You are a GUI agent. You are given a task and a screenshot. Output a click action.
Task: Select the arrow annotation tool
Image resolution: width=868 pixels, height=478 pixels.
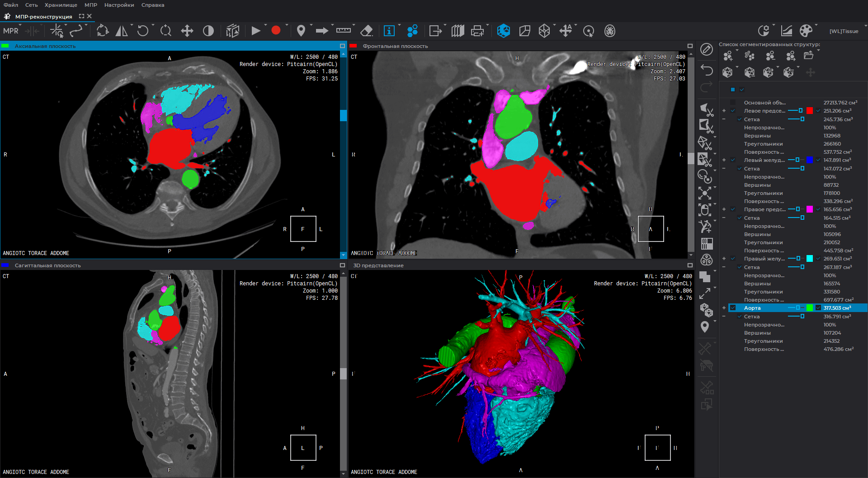coord(322,31)
